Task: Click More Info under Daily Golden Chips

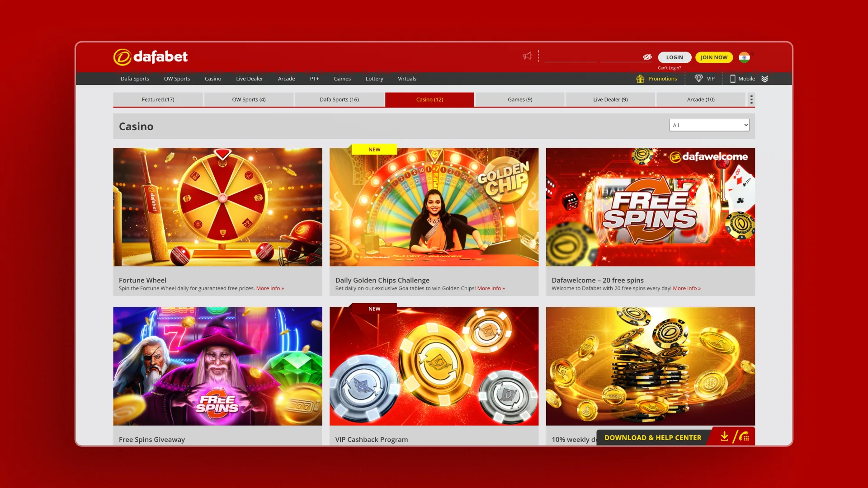Action: coord(491,288)
